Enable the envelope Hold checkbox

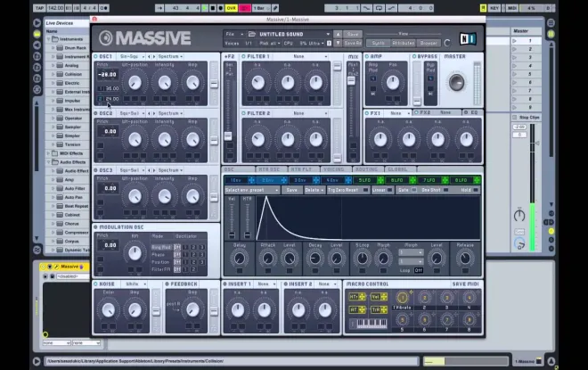(476, 190)
